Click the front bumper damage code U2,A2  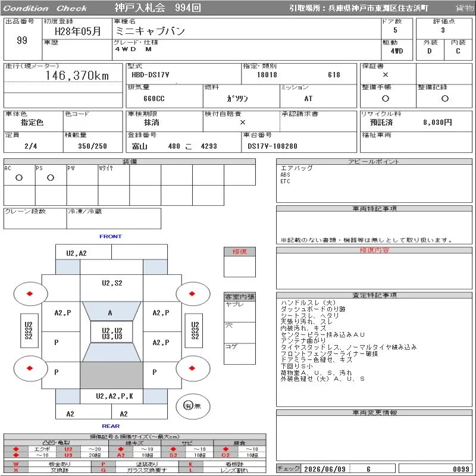pos(77,253)
